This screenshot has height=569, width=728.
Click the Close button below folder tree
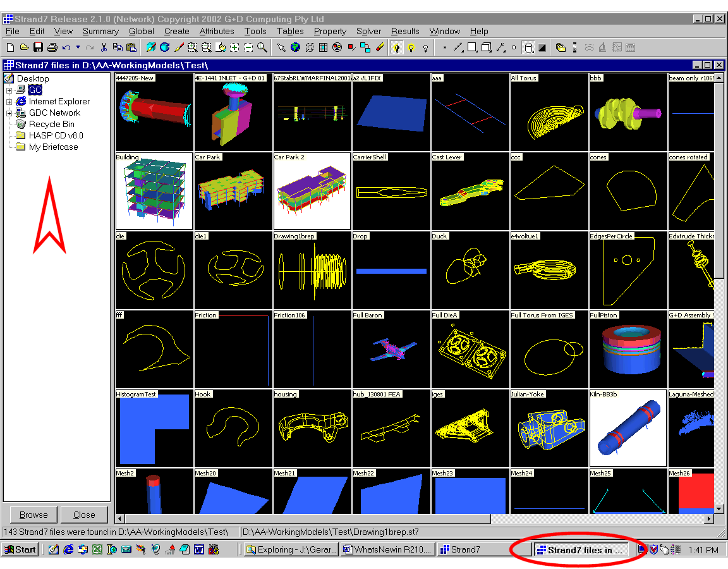click(x=84, y=515)
